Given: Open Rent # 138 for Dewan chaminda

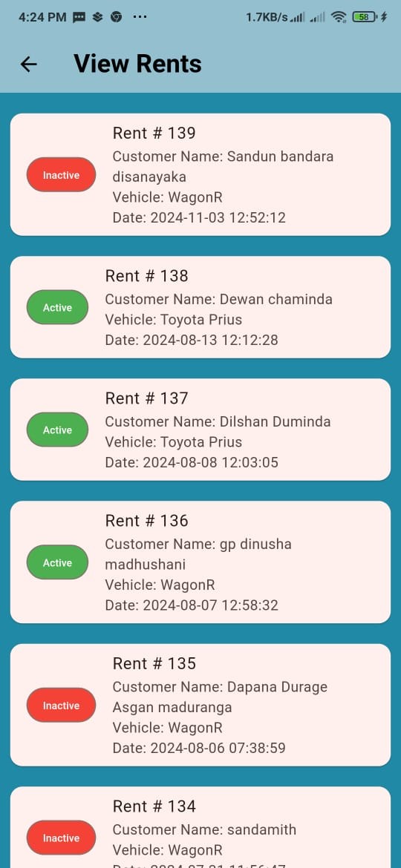Looking at the screenshot, I should click(x=200, y=307).
